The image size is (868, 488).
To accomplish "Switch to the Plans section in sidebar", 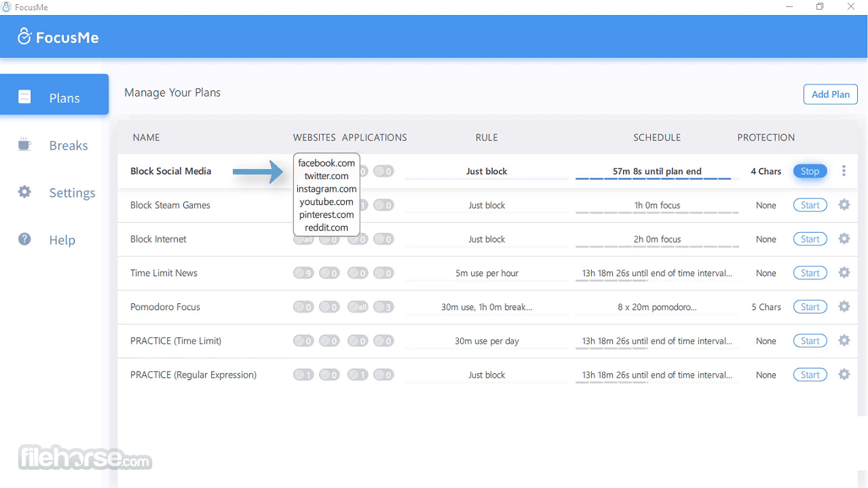I will click(x=54, y=95).
